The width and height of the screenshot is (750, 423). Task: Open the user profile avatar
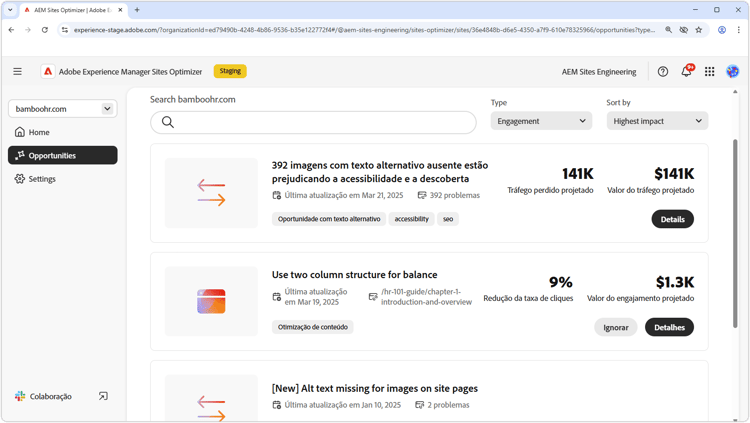coord(732,72)
